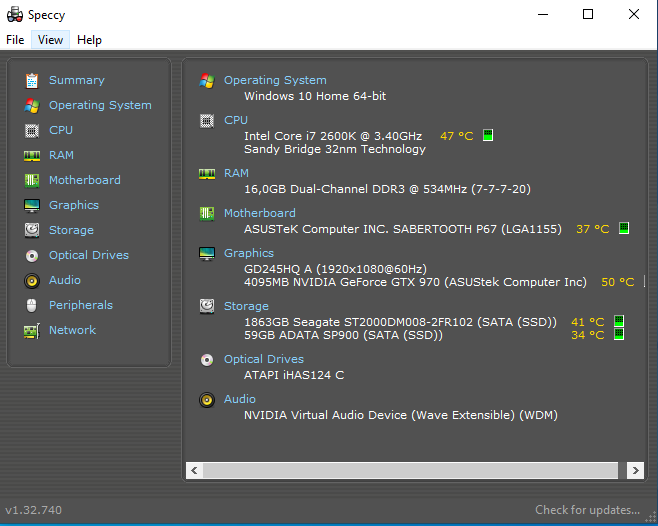Image resolution: width=658 pixels, height=526 pixels.
Task: Click the ADATA drive temperature gauge beside 34 °C
Action: pyautogui.click(x=619, y=334)
